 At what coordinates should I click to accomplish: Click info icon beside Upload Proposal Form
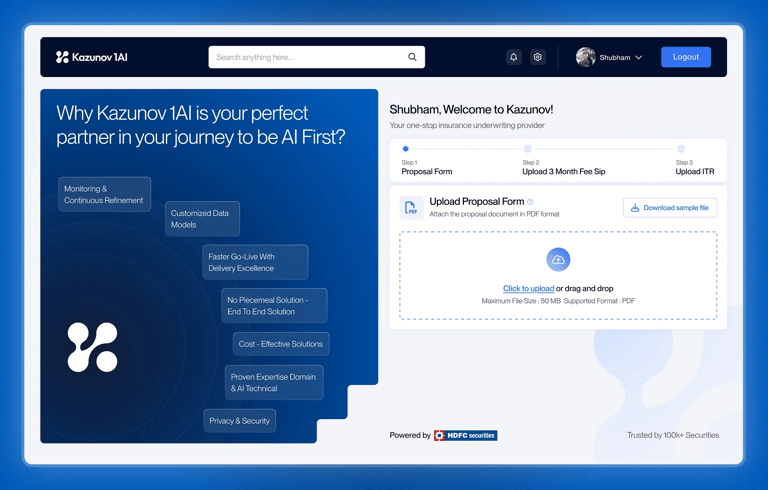pos(530,201)
